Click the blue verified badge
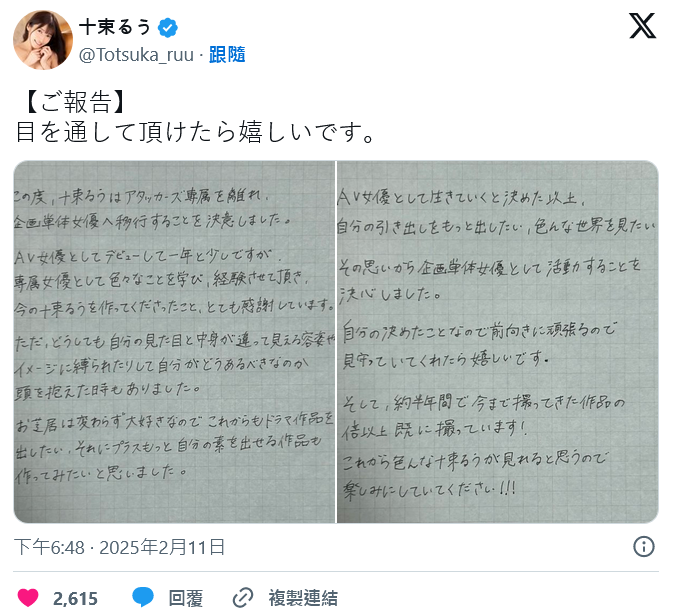The width and height of the screenshot is (676, 616). click(x=168, y=28)
